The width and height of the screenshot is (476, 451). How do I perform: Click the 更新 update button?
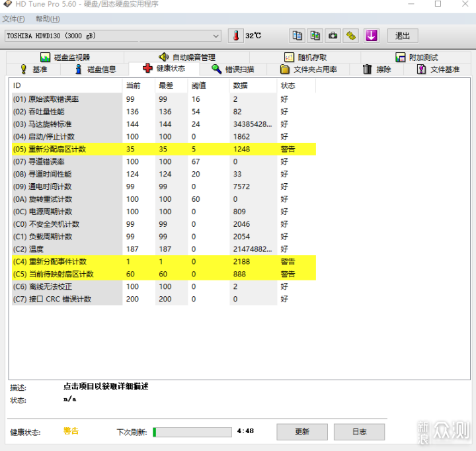point(302,432)
